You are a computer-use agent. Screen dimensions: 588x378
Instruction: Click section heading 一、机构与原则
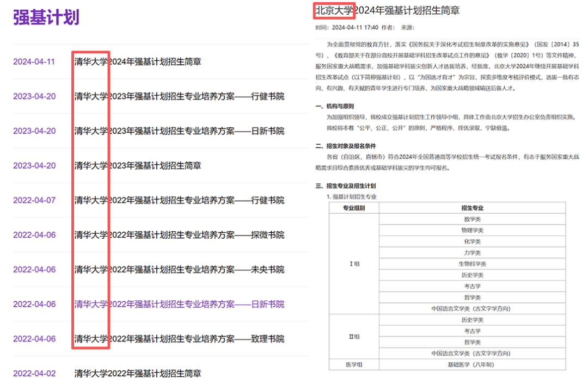334,106
